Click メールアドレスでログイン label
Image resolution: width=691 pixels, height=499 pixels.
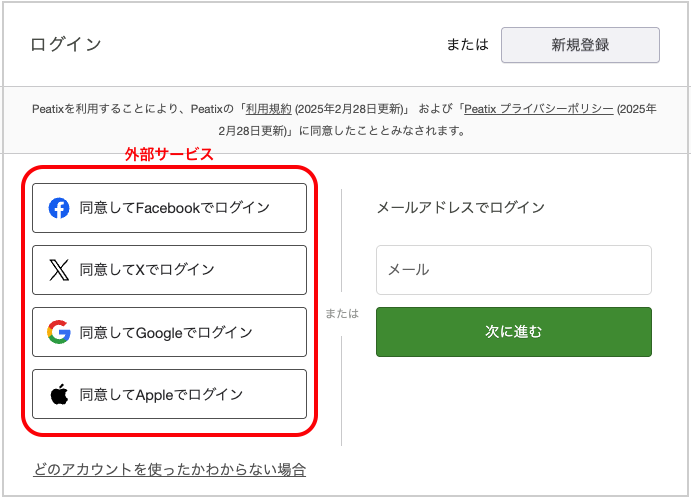coord(461,207)
